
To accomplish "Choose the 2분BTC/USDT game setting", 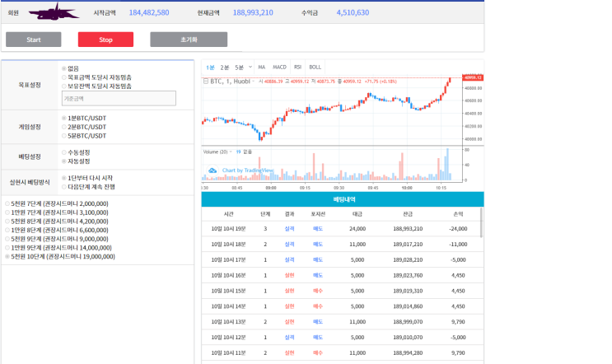I will click(x=64, y=127).
